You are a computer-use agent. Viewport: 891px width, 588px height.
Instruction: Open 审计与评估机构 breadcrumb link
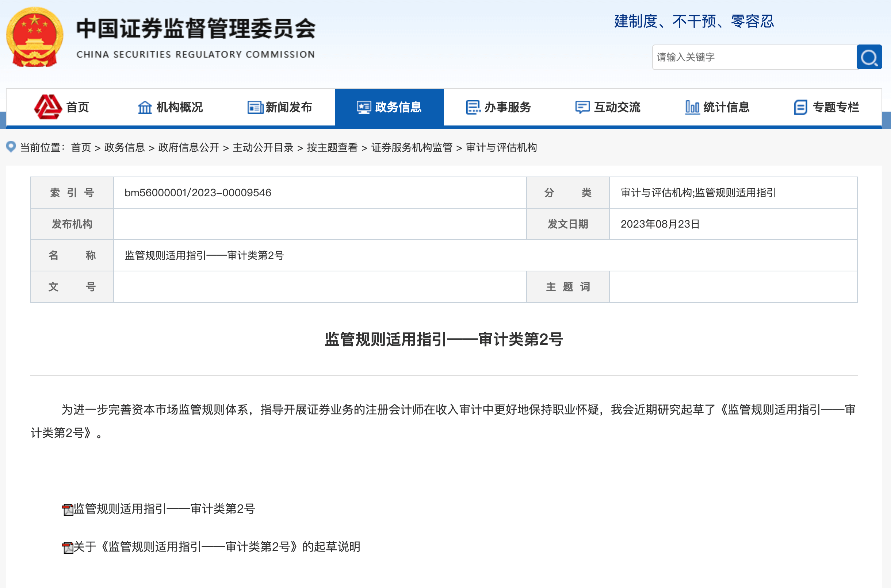(501, 147)
